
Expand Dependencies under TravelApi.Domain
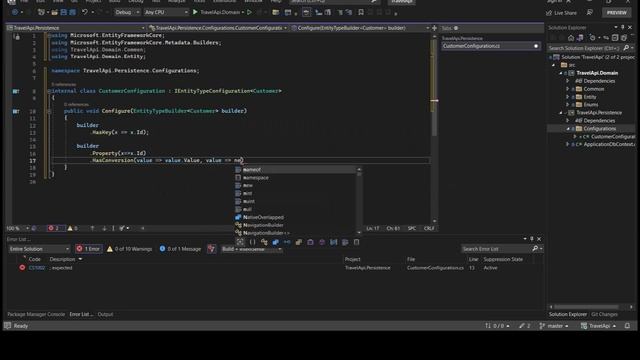[567, 81]
